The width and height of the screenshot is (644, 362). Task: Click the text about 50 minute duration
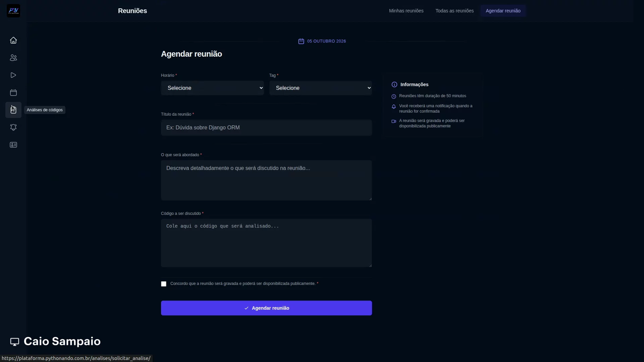[433, 96]
